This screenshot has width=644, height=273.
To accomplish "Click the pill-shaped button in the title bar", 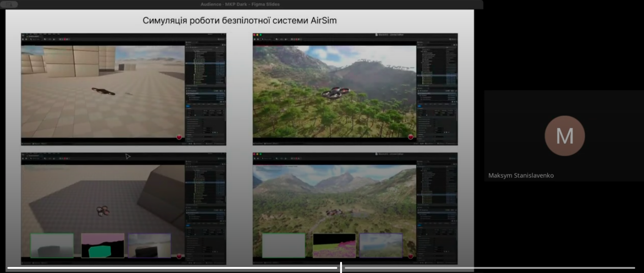I will pyautogui.click(x=10, y=4).
